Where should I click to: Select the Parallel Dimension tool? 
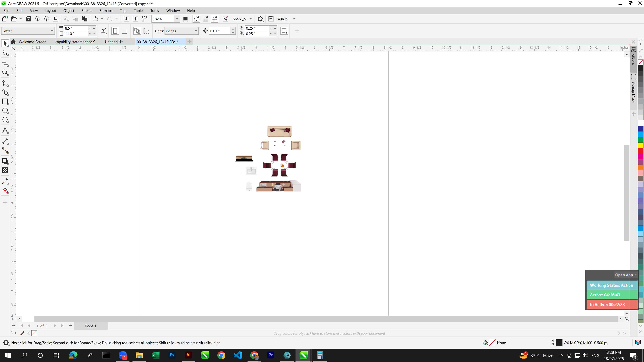click(5, 141)
